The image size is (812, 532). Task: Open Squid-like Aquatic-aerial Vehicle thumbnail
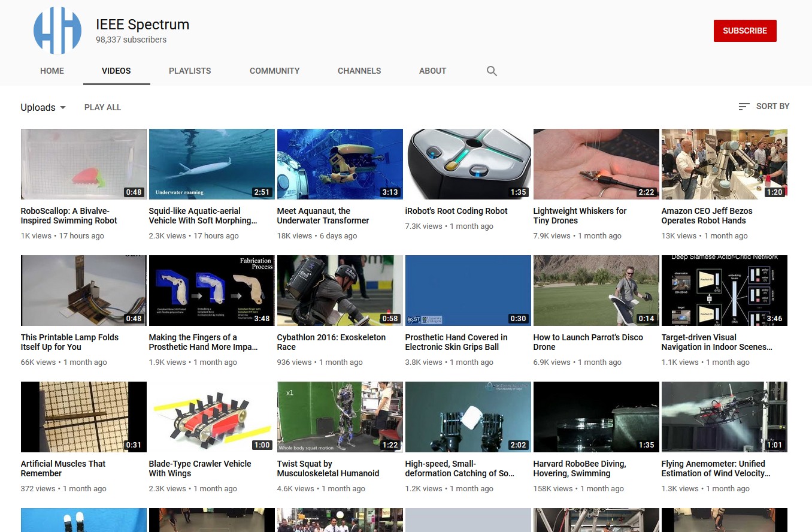click(x=212, y=164)
